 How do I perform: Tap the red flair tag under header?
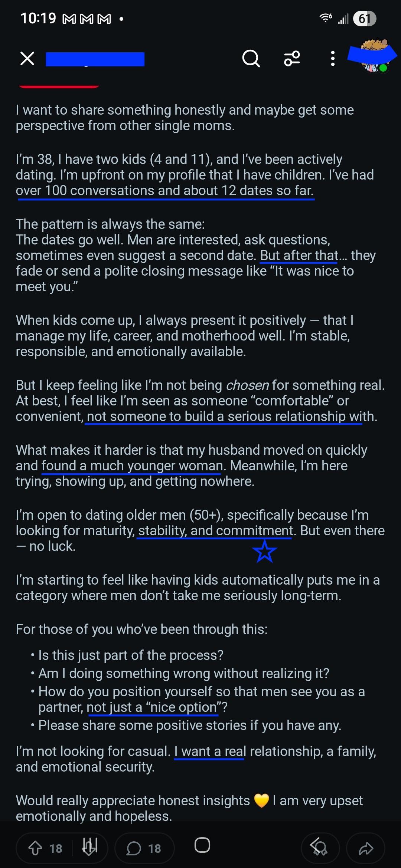pos(59,86)
